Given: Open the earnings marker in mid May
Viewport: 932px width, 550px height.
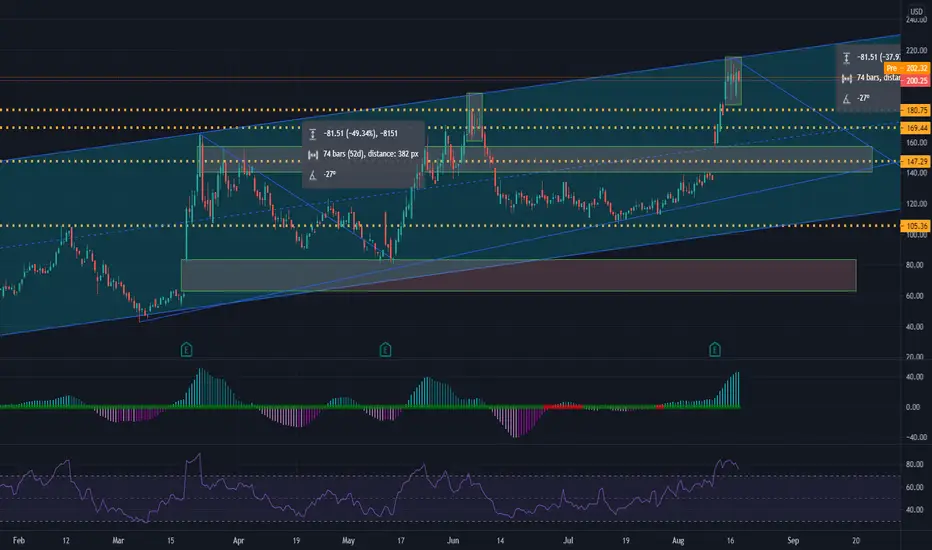Looking at the screenshot, I should pyautogui.click(x=385, y=350).
